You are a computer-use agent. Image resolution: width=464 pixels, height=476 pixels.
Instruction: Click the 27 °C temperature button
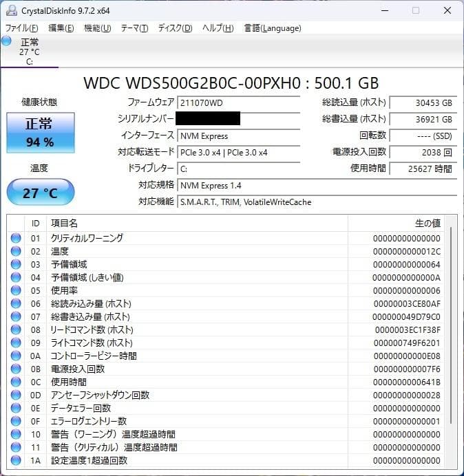click(41, 192)
